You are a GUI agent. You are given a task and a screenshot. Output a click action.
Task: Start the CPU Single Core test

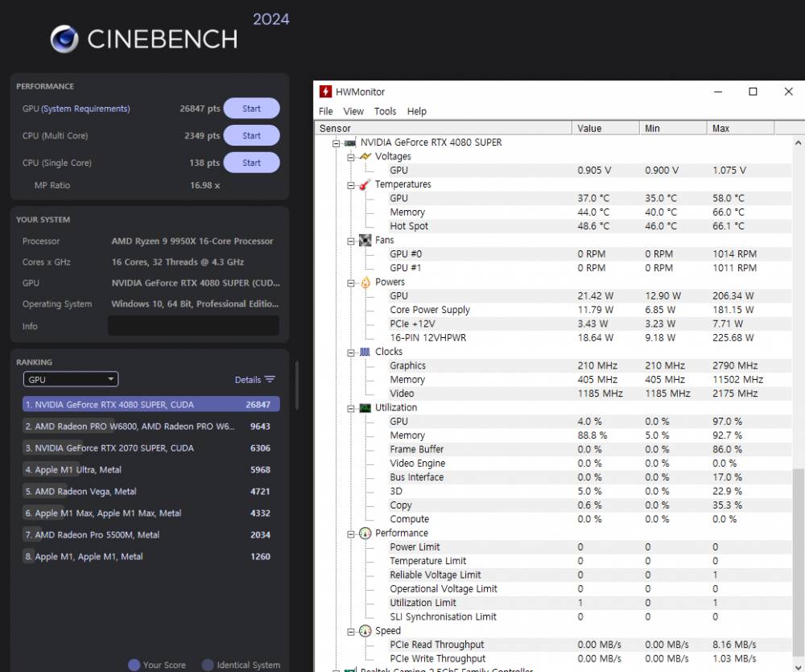[251, 163]
